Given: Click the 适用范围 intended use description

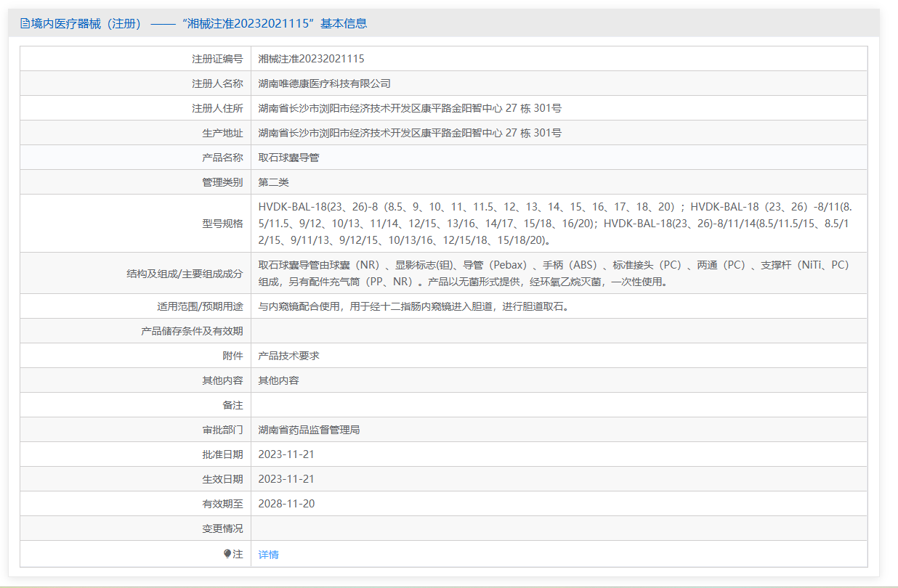Looking at the screenshot, I should [413, 306].
